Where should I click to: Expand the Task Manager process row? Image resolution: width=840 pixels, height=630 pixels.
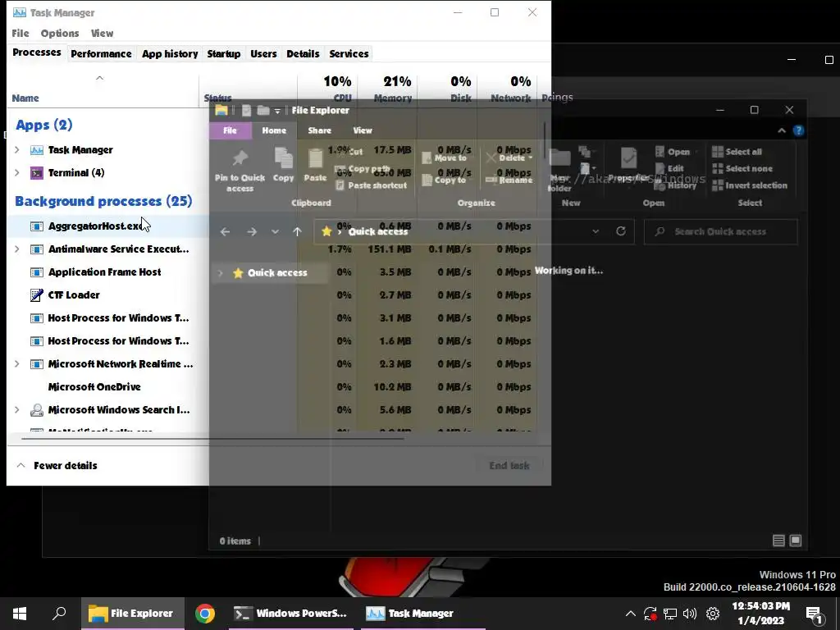16,150
